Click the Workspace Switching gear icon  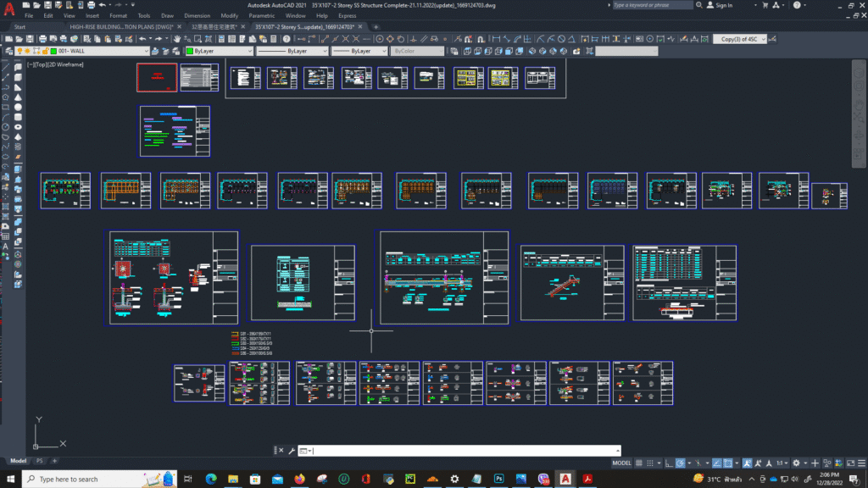click(796, 463)
